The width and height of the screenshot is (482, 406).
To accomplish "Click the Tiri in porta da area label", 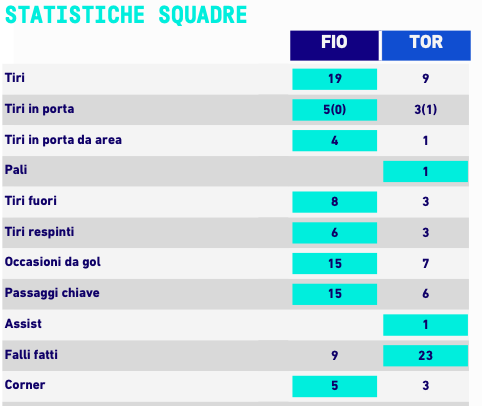I will point(63,140).
